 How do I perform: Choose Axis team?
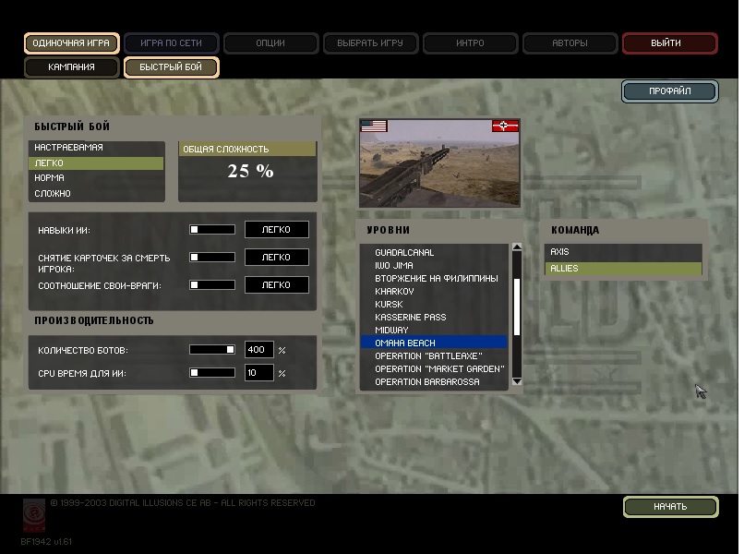point(623,252)
